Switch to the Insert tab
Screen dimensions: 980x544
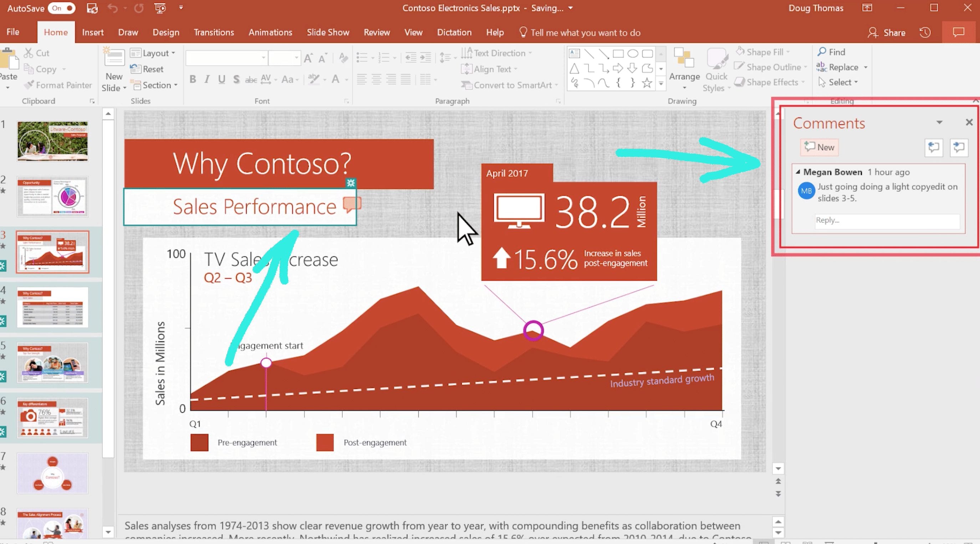pos(92,32)
